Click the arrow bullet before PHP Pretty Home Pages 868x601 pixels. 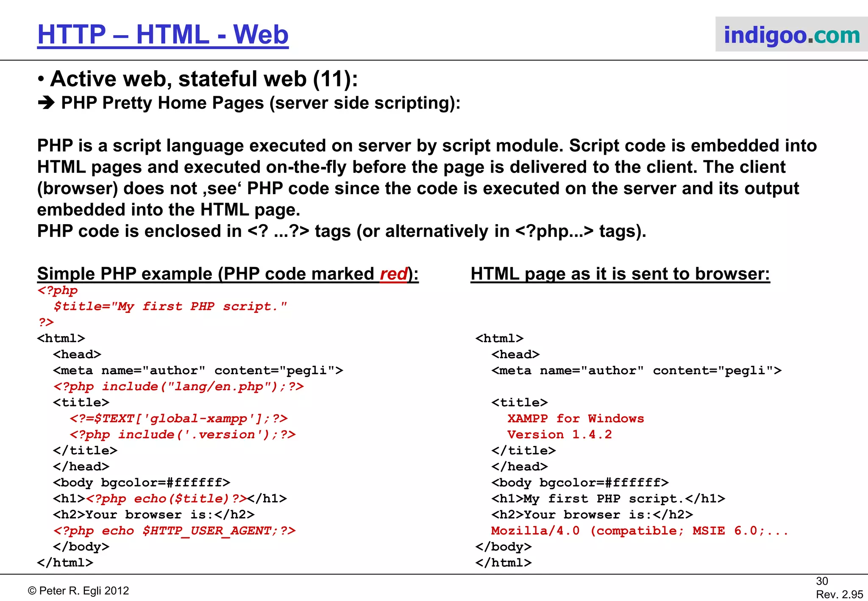pyautogui.click(x=46, y=103)
